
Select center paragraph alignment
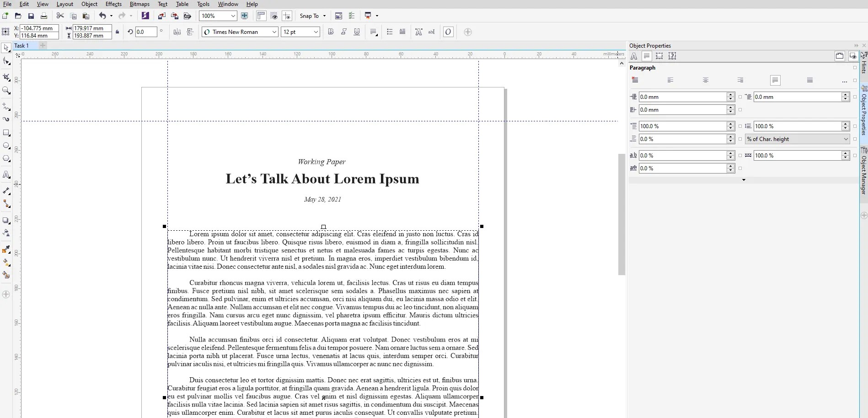point(706,81)
